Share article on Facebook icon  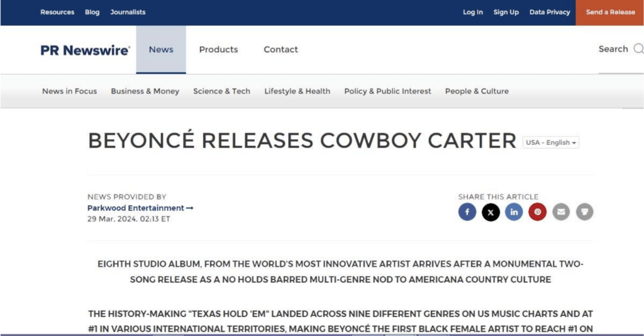[x=467, y=212]
